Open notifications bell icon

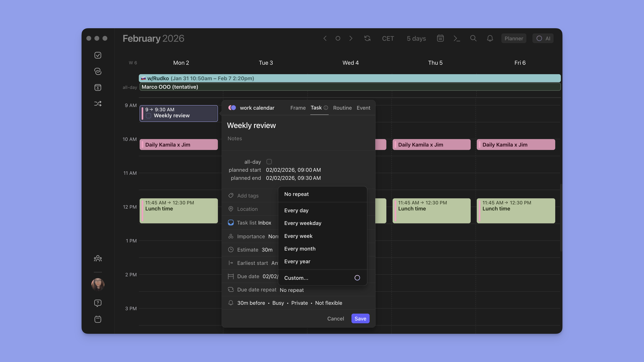click(490, 38)
